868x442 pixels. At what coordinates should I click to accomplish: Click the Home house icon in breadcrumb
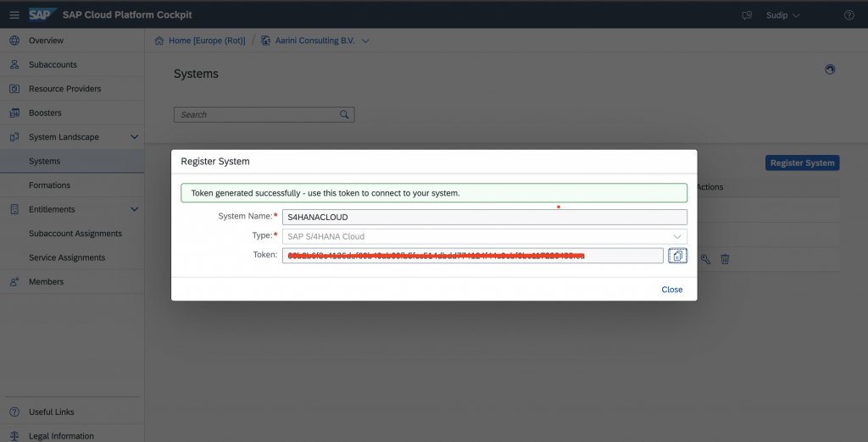click(159, 41)
